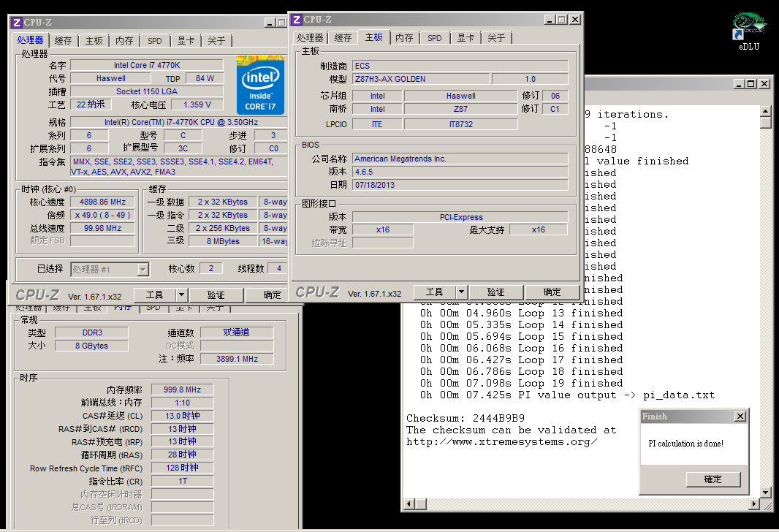The image size is (779, 532).
Task: Expand the 工具 dropdown arrow in left CPU-Z window
Action: click(181, 295)
